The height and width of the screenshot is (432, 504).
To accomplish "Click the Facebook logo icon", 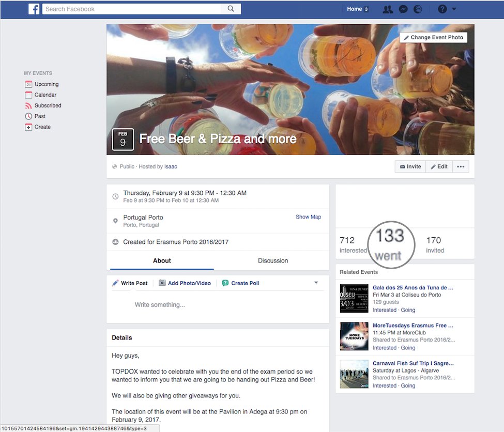I will [x=34, y=9].
